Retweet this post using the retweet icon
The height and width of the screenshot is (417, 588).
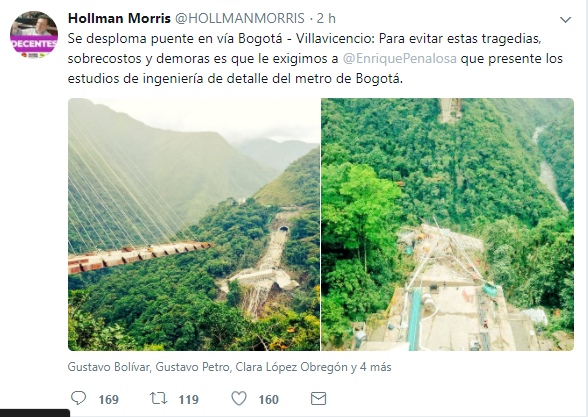[158, 398]
